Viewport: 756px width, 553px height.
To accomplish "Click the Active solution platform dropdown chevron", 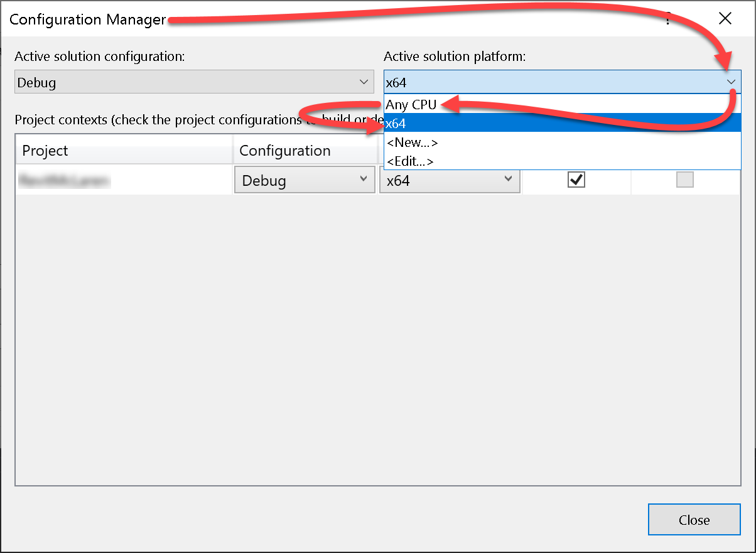I will (x=731, y=82).
